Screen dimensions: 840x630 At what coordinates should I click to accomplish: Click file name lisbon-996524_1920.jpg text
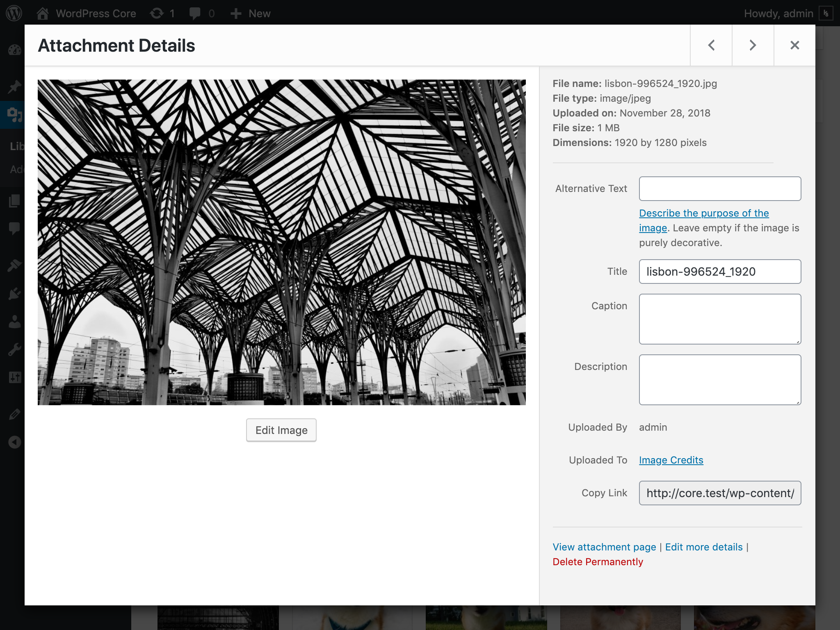660,84
